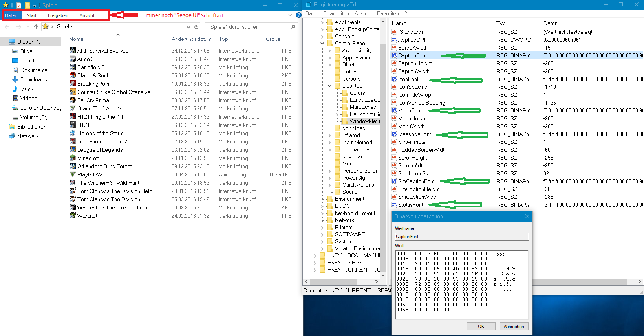Viewport: 644px width, 336px height.
Task: Sort files by Größe column
Action: (x=273, y=39)
